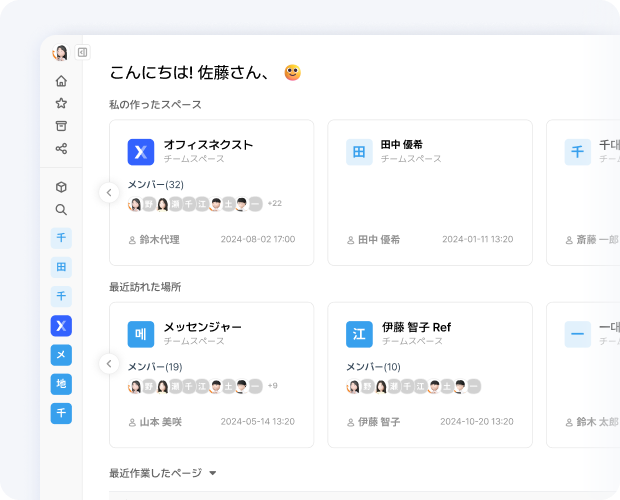
Task: Click the 3D cube icon in the sidebar
Action: point(61,187)
